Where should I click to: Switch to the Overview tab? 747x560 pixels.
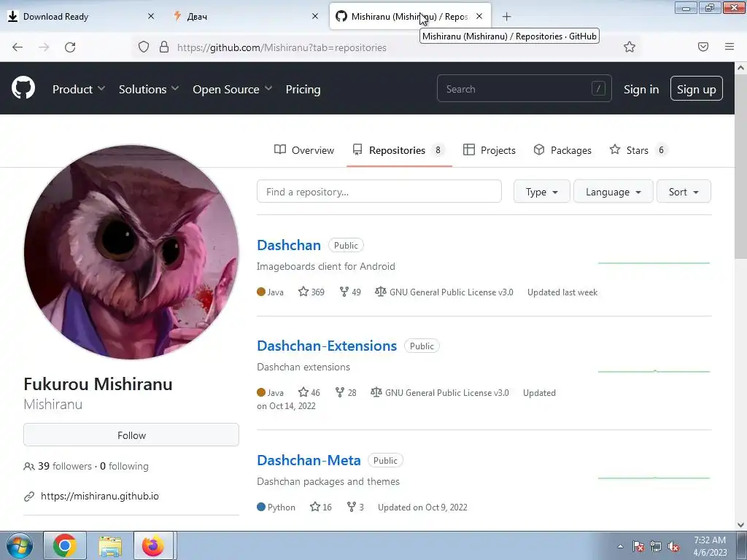click(x=304, y=150)
